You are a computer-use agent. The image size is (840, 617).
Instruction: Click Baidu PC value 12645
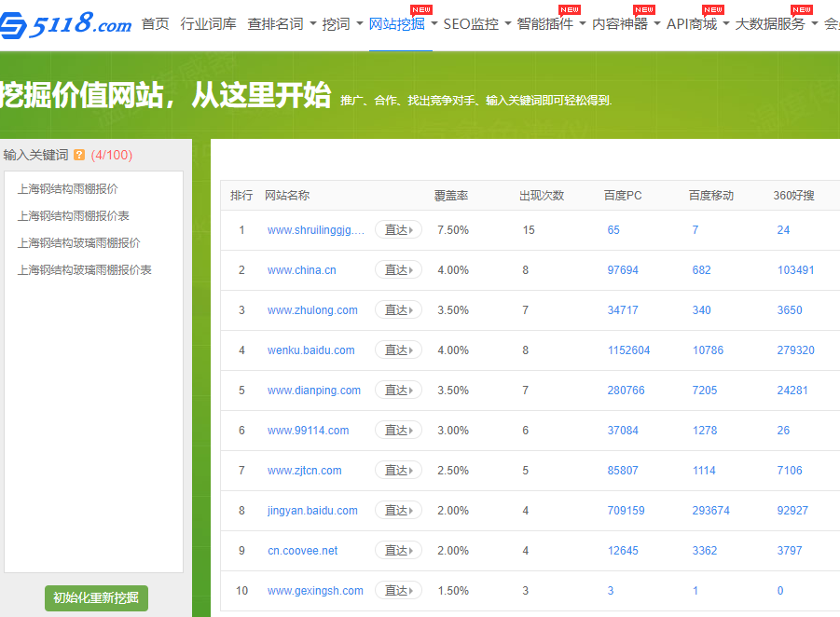click(623, 551)
